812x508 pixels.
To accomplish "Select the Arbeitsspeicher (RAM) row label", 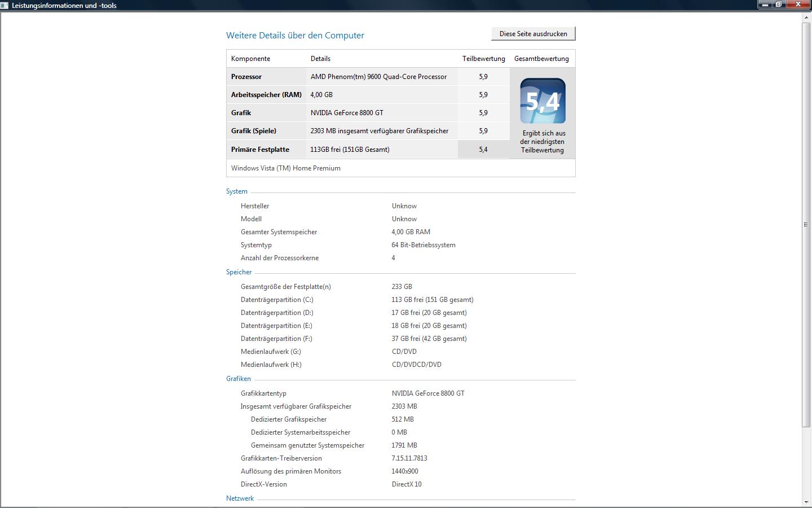I will (266, 95).
